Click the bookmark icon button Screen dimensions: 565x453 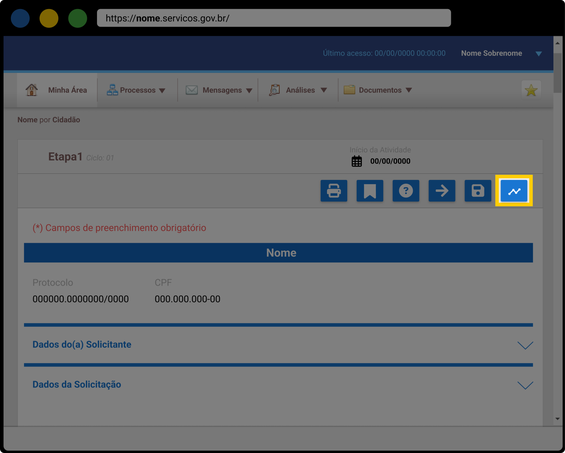point(370,191)
